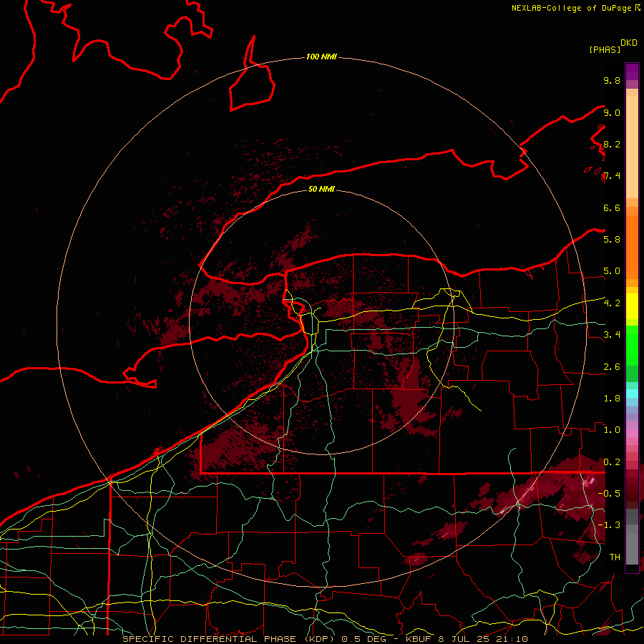Click the 4.2 scale value
644x644 pixels.
point(612,303)
